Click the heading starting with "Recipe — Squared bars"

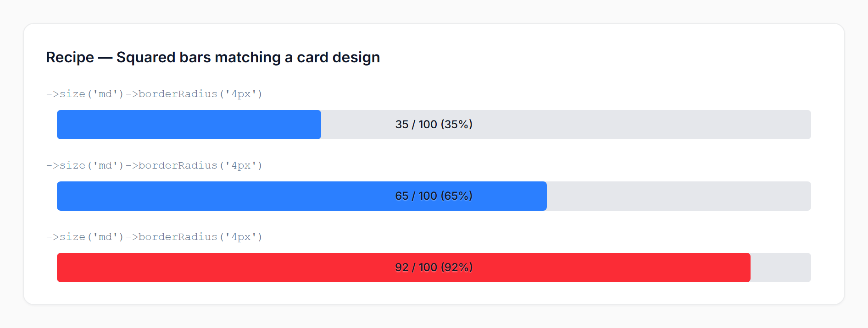click(213, 57)
